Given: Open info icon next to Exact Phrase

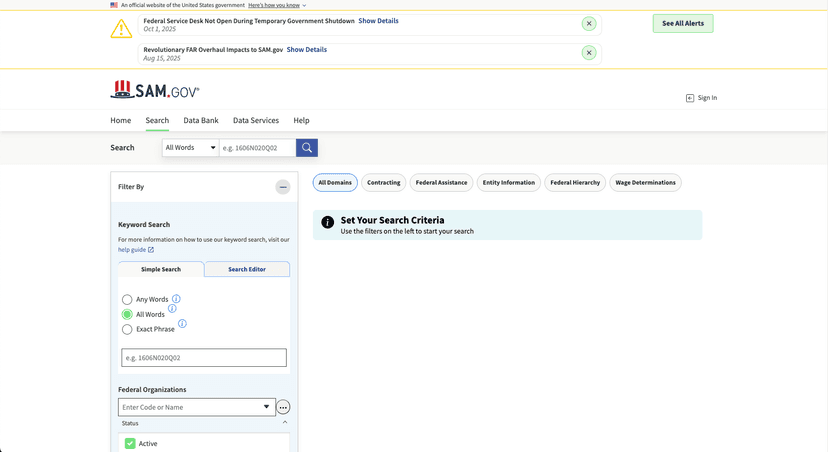Looking at the screenshot, I should click(182, 324).
